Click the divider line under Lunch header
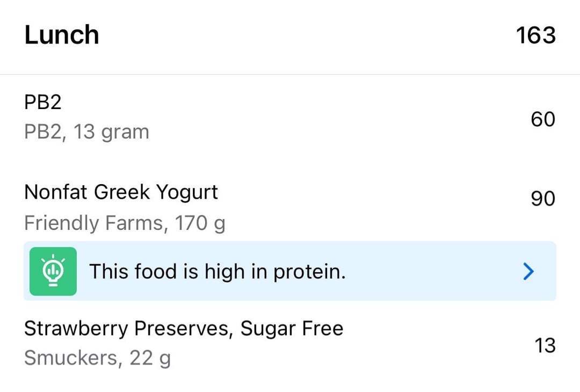The height and width of the screenshot is (392, 580). click(x=290, y=74)
